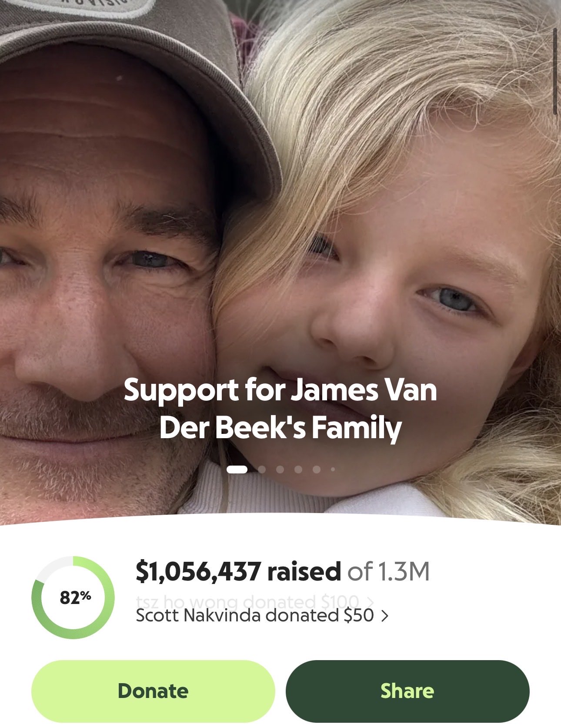Image resolution: width=561 pixels, height=728 pixels.
Task: Click the 82% circular progress ring
Action: [x=73, y=597]
